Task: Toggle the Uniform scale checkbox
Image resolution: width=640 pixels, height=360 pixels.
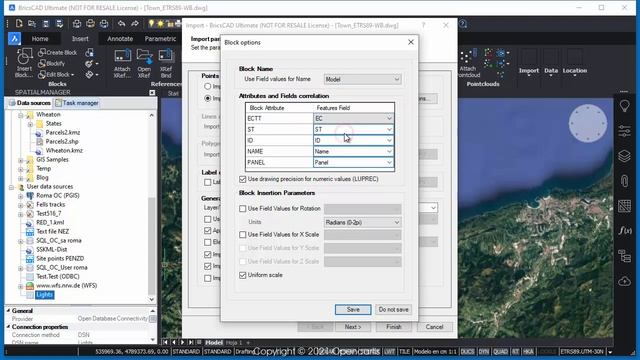Action: tap(243, 275)
